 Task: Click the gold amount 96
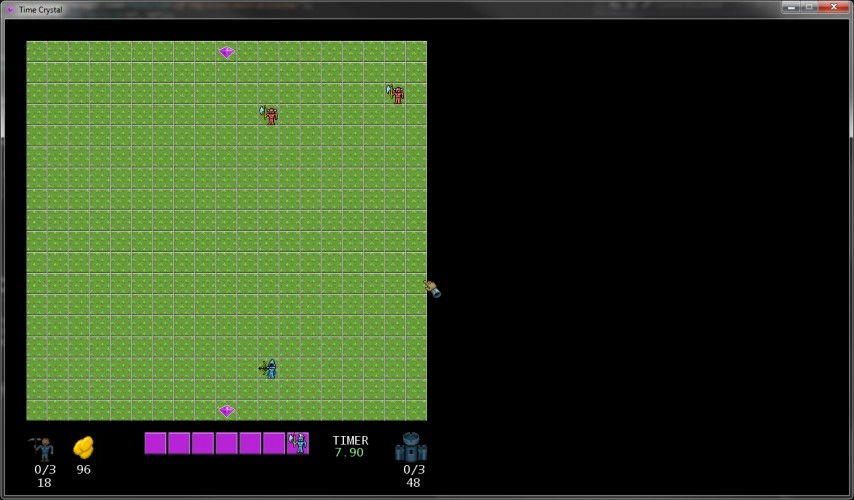[x=83, y=469]
